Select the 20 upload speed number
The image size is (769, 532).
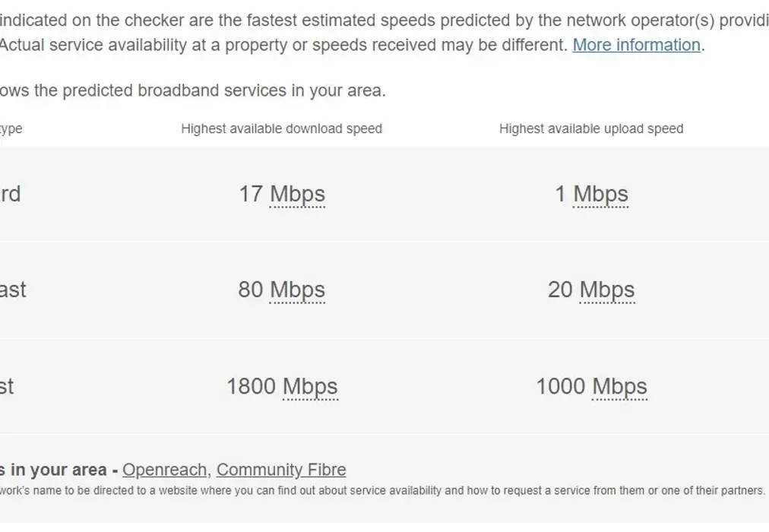560,290
